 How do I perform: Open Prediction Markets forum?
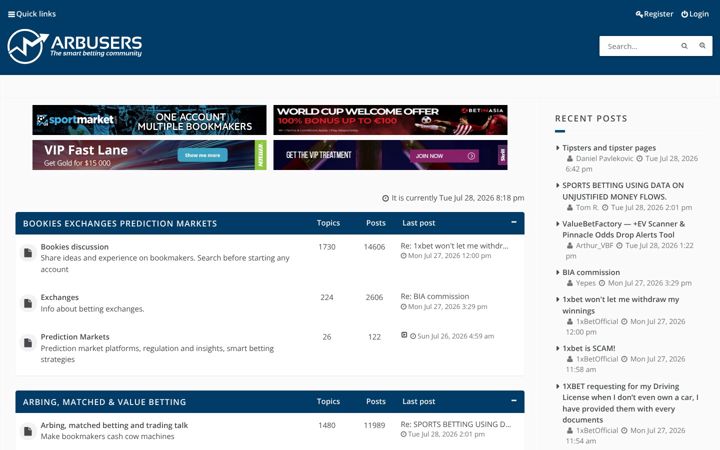(x=75, y=337)
